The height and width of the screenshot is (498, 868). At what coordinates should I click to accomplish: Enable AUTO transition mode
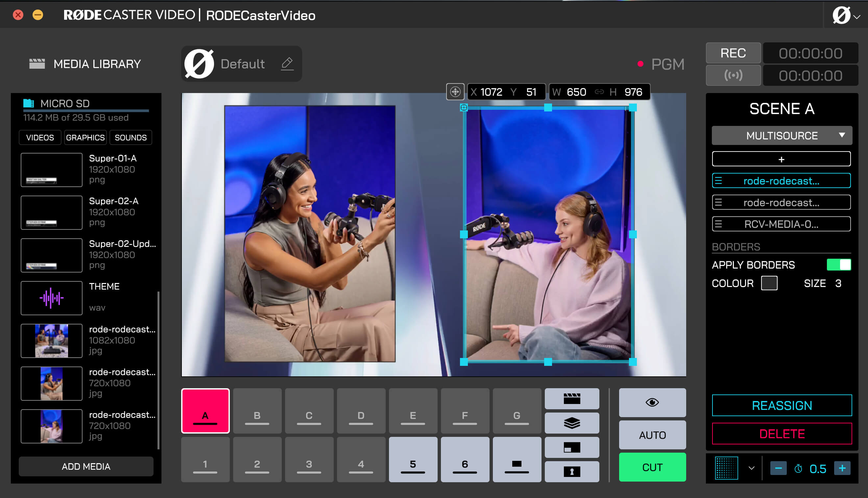pos(653,435)
